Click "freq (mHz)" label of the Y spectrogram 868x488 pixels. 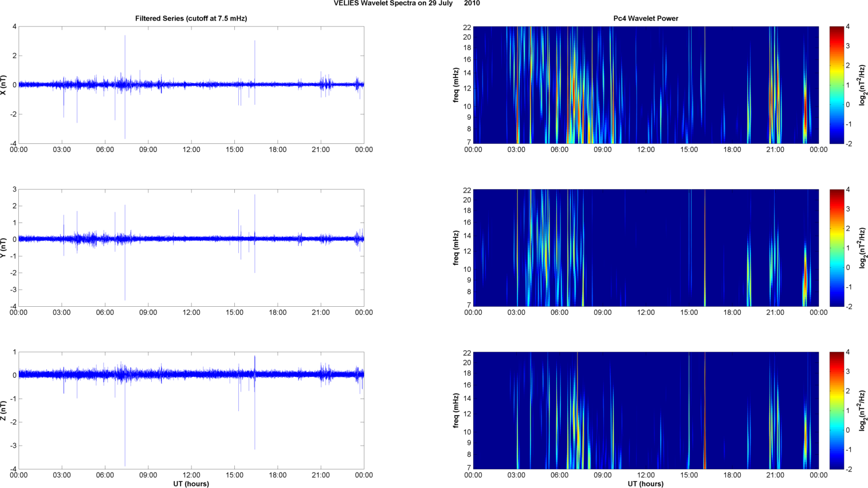[x=456, y=248]
